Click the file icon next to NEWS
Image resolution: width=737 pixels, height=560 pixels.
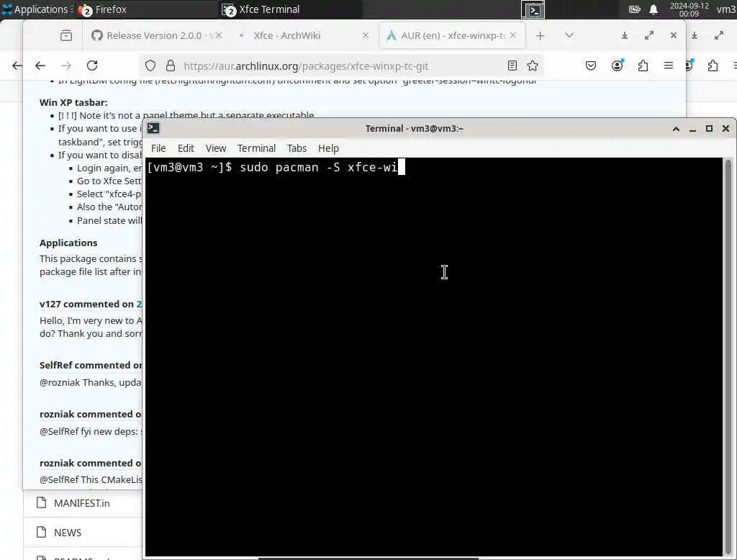tap(41, 532)
